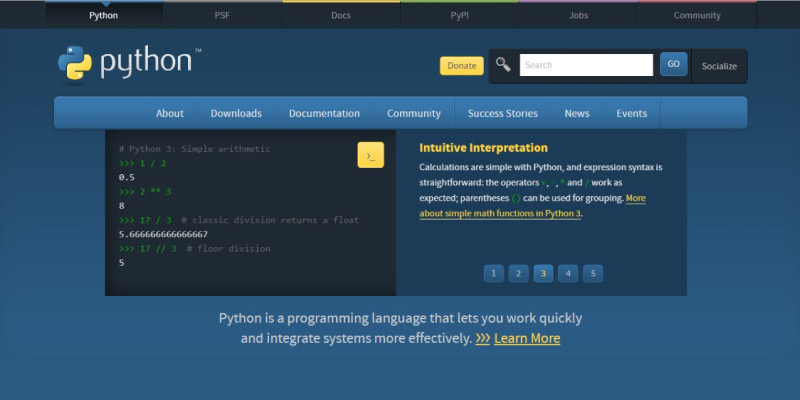Click the magnifying glass search icon
800x400 pixels.
point(503,64)
